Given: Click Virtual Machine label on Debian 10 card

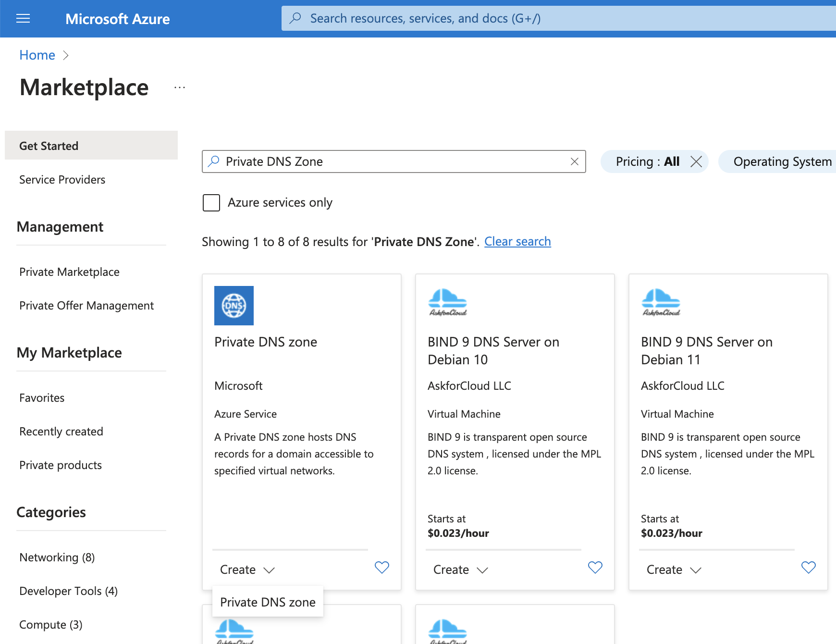Looking at the screenshot, I should [464, 414].
